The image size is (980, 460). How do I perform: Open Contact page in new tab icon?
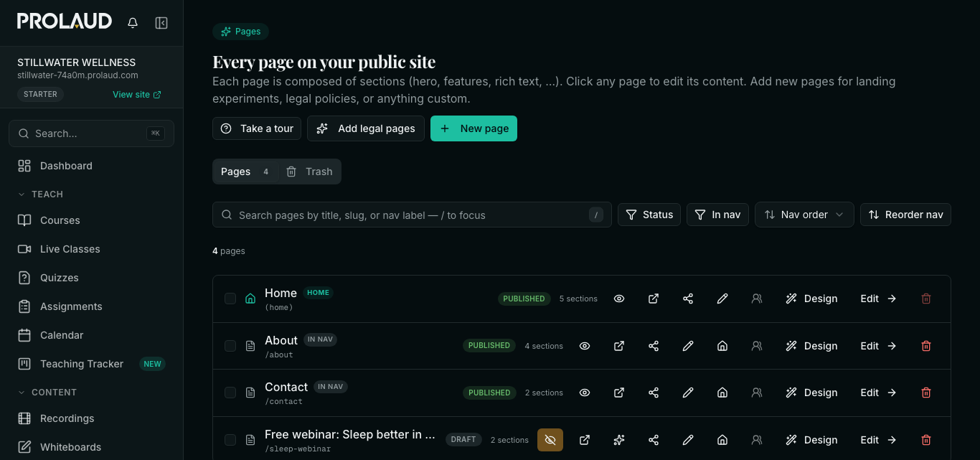pyautogui.click(x=619, y=393)
